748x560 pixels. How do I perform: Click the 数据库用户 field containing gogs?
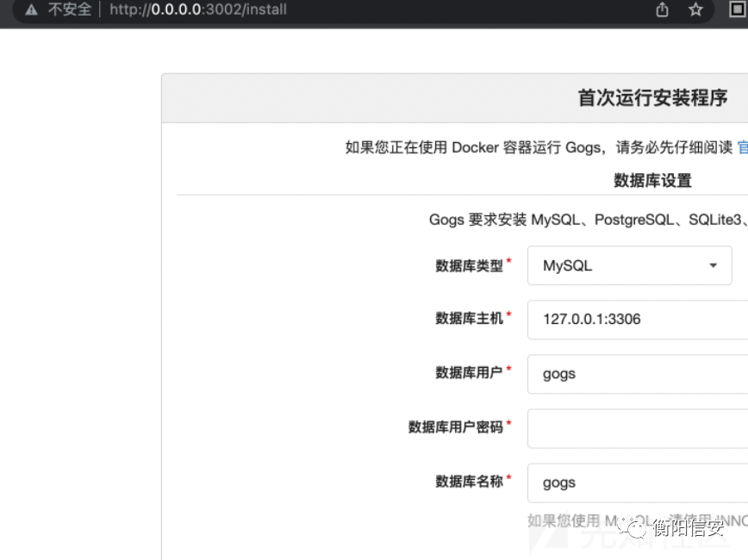(638, 374)
